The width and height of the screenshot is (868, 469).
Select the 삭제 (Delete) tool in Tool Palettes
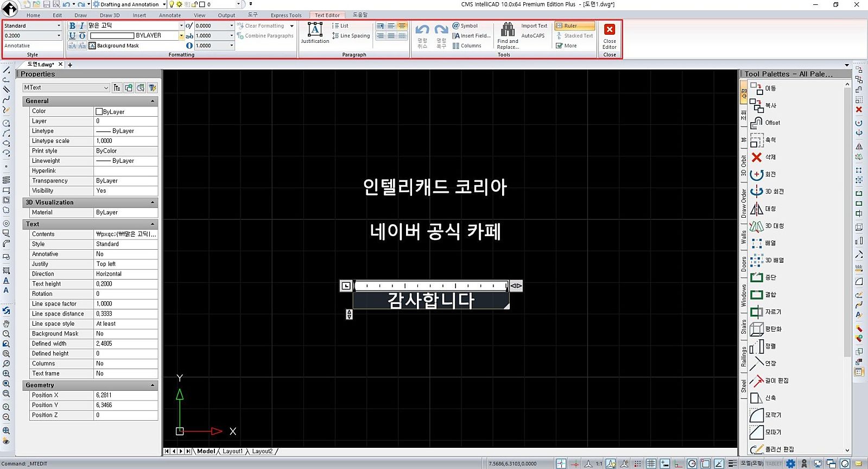[763, 157]
